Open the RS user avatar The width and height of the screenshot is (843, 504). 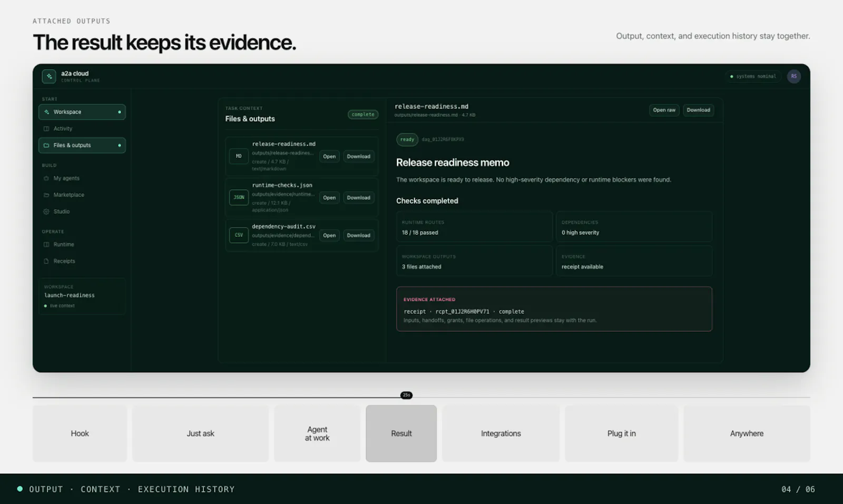tap(794, 76)
